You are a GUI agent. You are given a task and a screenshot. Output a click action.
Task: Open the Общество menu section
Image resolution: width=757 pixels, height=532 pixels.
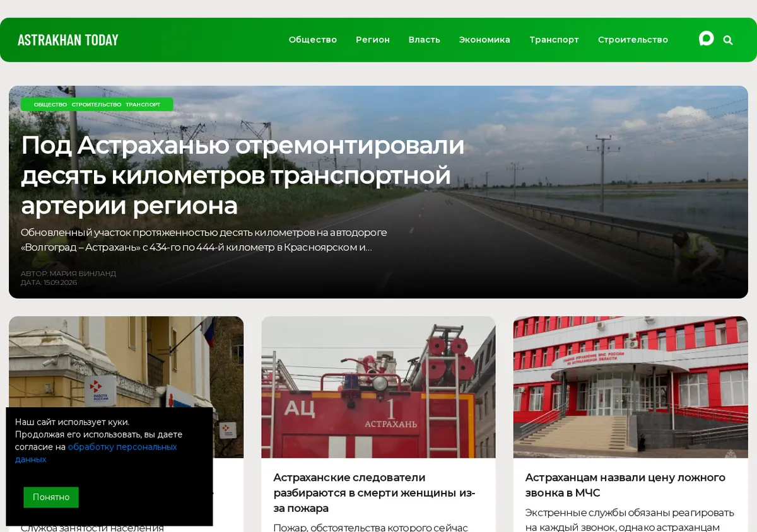(x=313, y=40)
